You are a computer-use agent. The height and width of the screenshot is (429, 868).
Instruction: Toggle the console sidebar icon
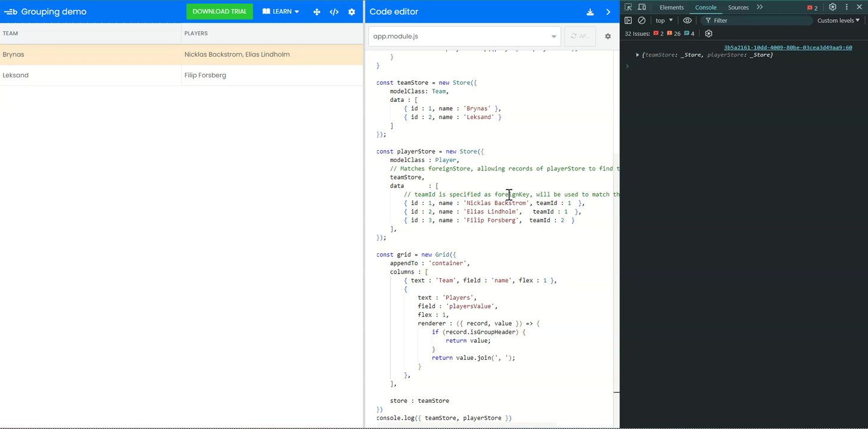[628, 20]
